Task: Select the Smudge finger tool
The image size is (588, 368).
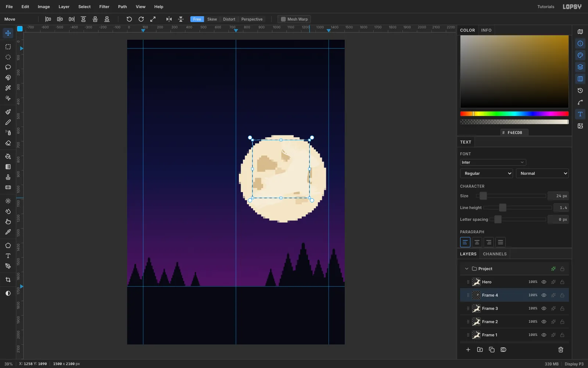Action: [x=8, y=222]
